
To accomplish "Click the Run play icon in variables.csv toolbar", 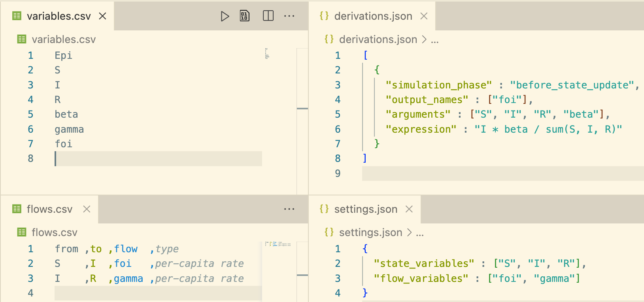I will [x=225, y=16].
